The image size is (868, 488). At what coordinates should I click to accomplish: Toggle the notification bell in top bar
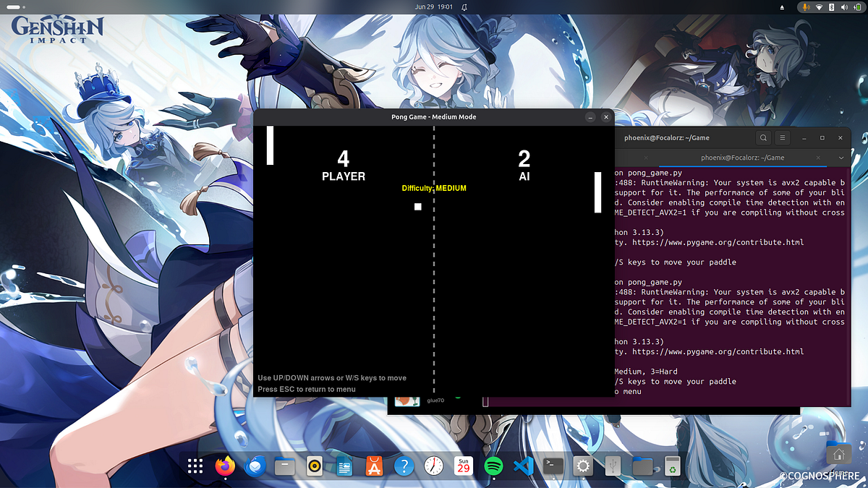coord(464,7)
